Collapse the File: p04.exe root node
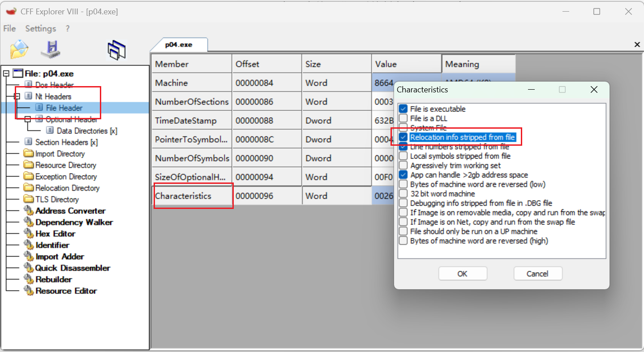The height and width of the screenshot is (352, 644). pos(6,74)
